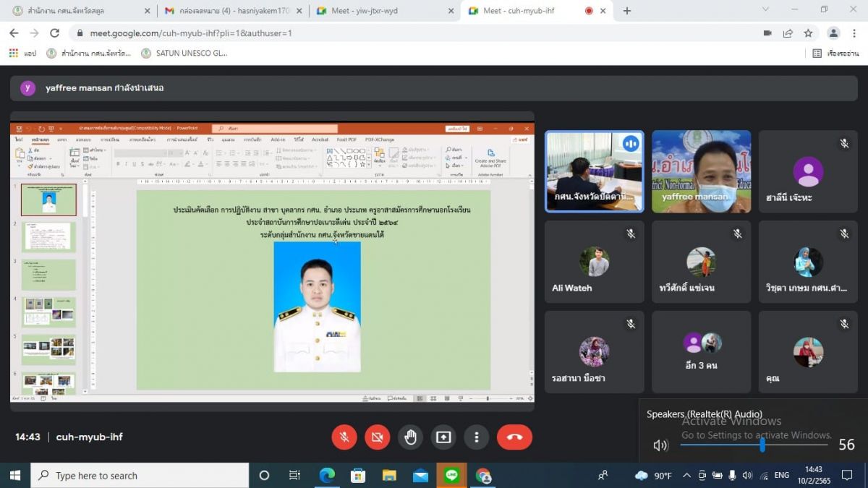Toggle the microphone mute button in Meet
Image resolution: width=868 pixels, height=488 pixels.
click(344, 437)
